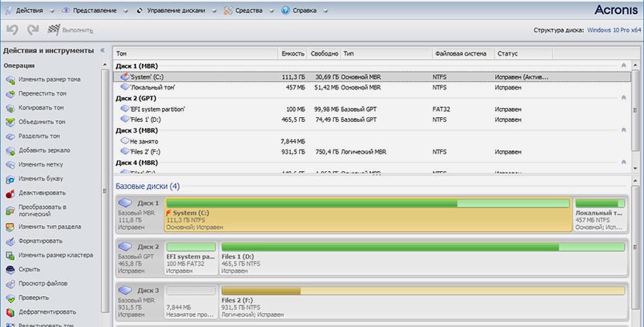The width and height of the screenshot is (644, 327).
Task: Collapse the Disk 1 (MBR) group
Action: click(623, 66)
